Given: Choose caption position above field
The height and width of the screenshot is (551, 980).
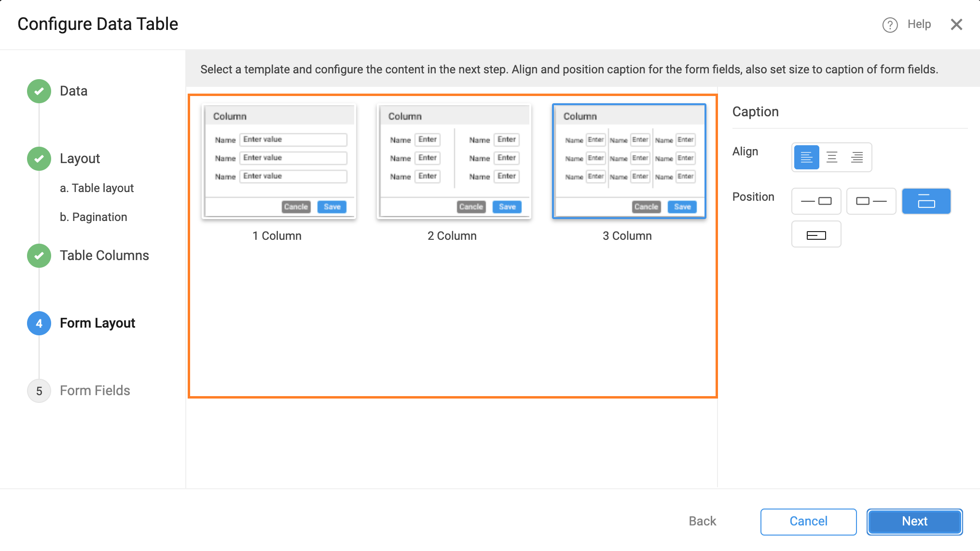Looking at the screenshot, I should (926, 201).
